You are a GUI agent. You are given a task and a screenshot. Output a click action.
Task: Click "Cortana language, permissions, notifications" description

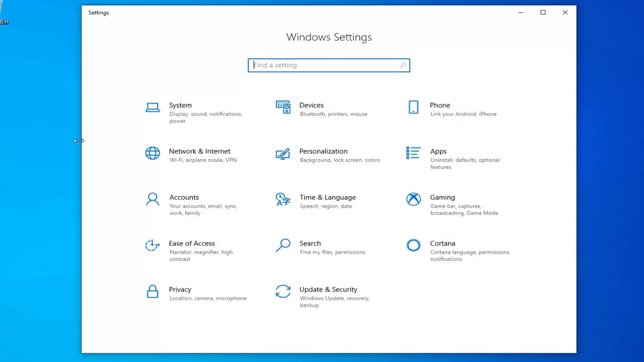click(x=470, y=255)
